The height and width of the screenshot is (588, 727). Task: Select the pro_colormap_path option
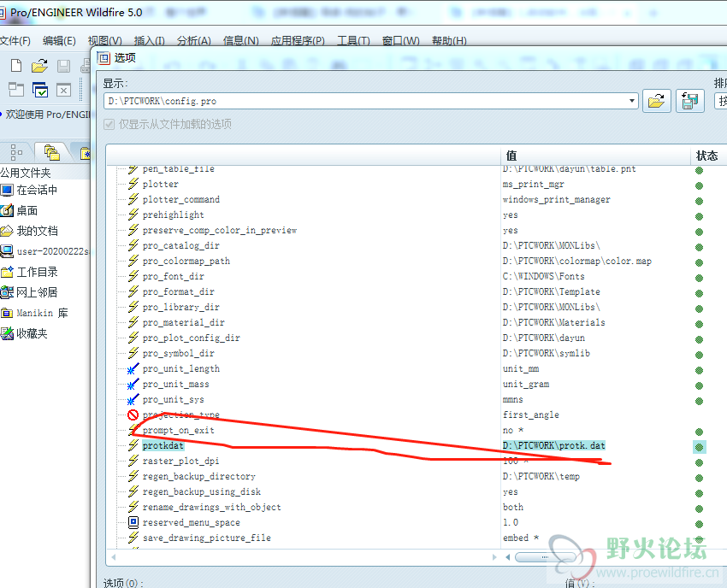point(186,261)
